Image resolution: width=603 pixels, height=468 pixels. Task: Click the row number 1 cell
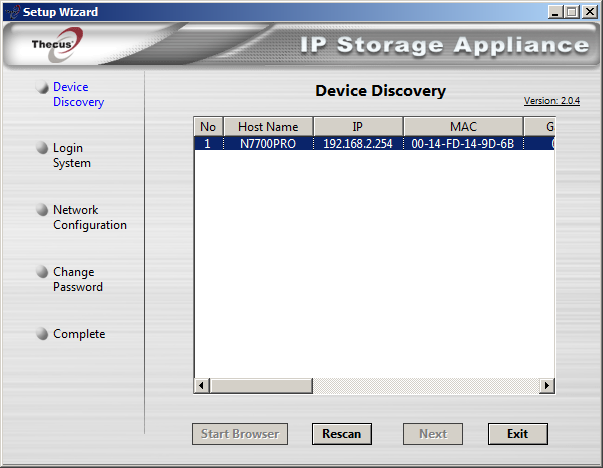click(x=208, y=143)
